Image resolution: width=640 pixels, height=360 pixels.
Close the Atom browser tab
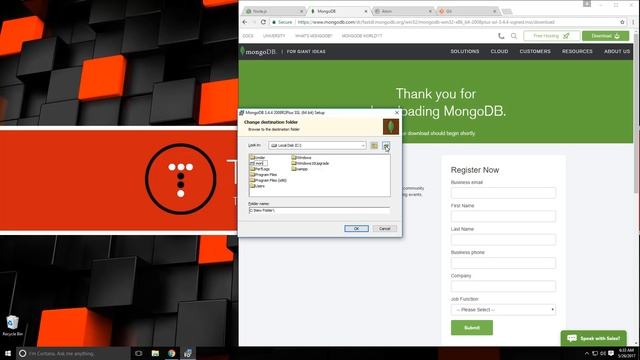click(430, 11)
